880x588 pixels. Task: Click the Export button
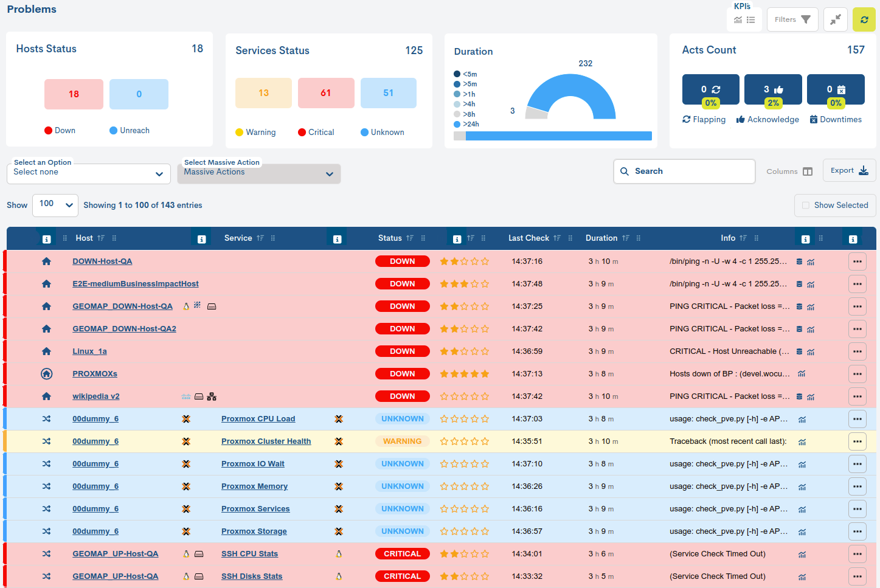tap(848, 171)
